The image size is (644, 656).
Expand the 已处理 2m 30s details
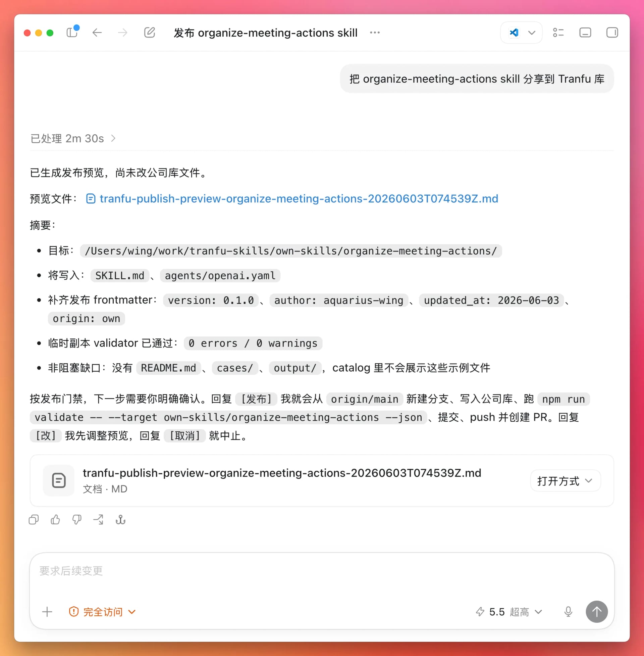pos(73,138)
